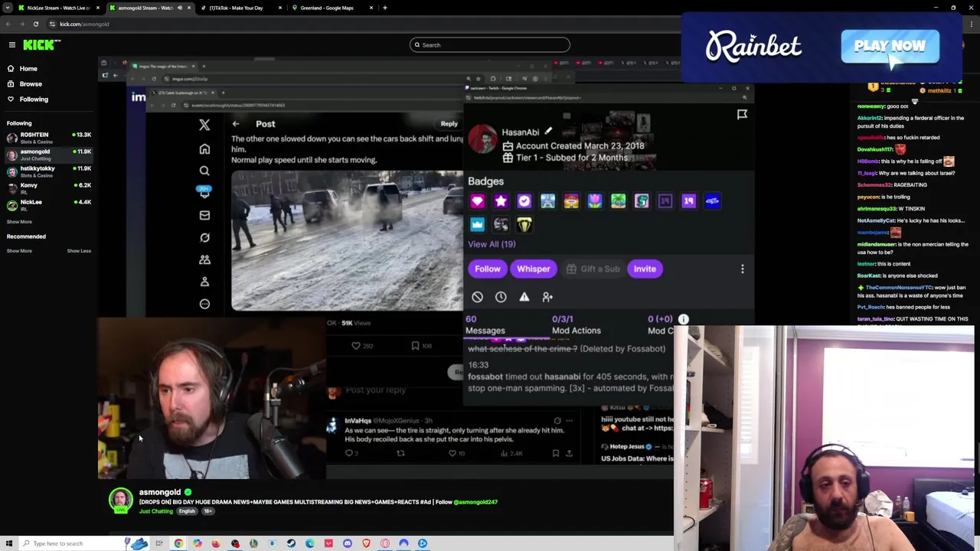Click the Windows Start button
Image resolution: width=980 pixels, height=551 pixels.
click(9, 543)
